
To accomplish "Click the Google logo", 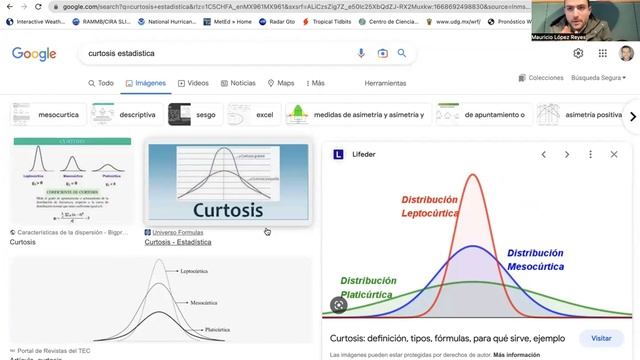I will click(34, 53).
